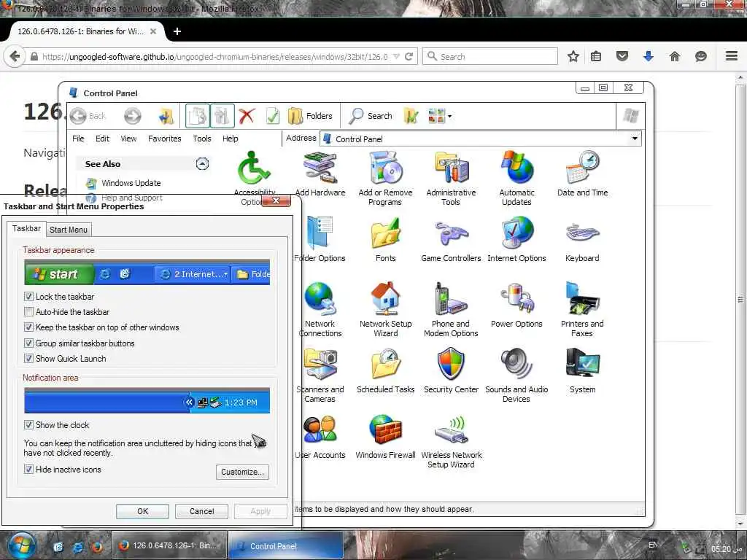Open Windows Firewall icon
747x560 pixels.
[385, 437]
